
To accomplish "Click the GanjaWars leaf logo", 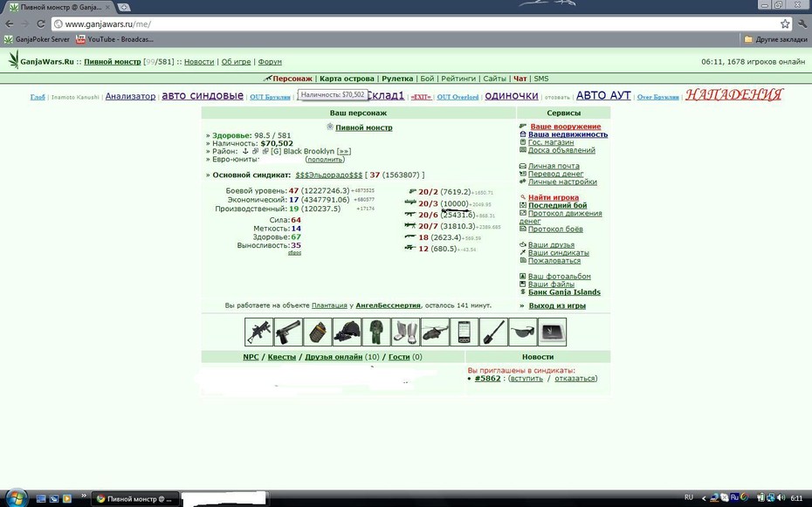I will [x=13, y=59].
